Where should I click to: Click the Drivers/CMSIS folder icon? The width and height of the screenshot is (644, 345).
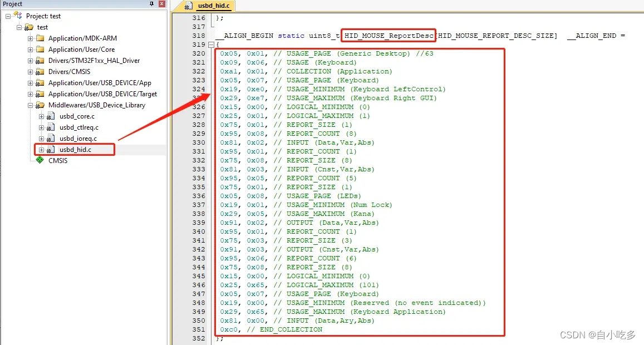pyautogui.click(x=40, y=71)
